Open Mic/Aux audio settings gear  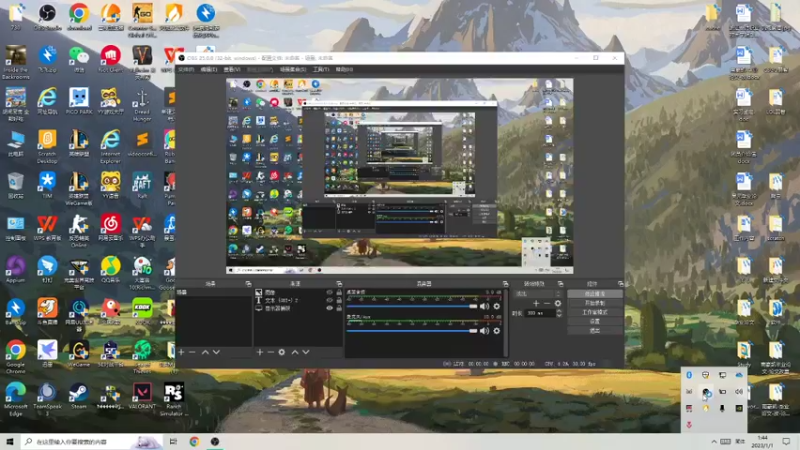(496, 331)
